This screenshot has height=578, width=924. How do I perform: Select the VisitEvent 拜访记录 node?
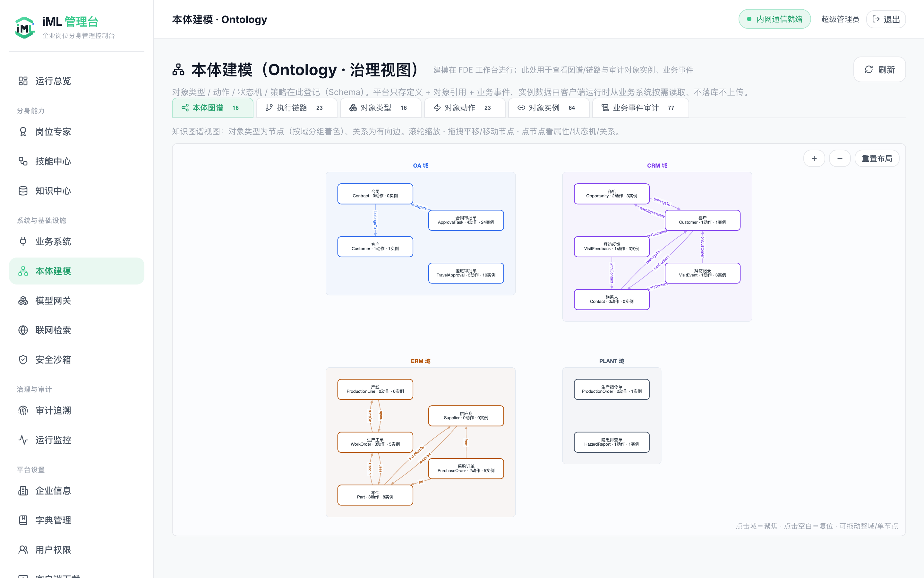[703, 273]
